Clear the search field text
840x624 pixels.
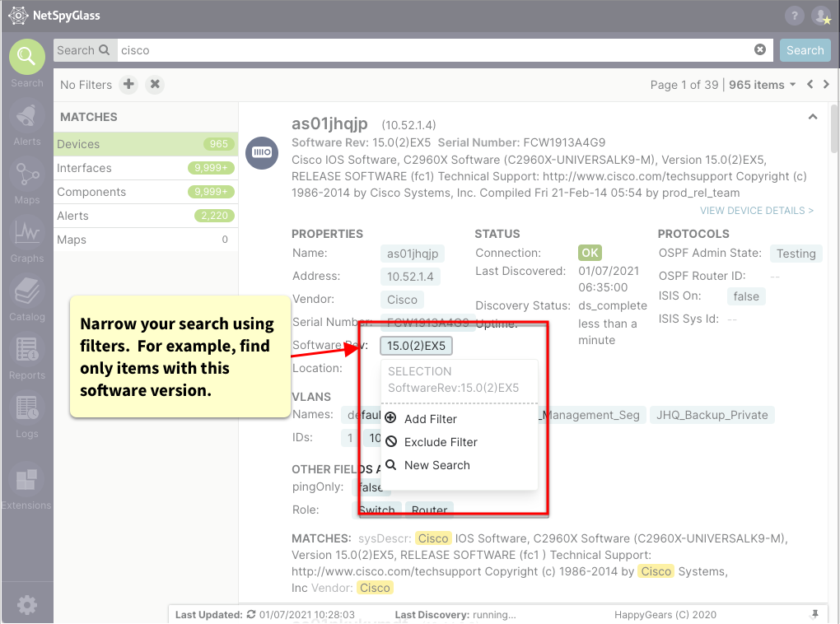click(x=759, y=50)
